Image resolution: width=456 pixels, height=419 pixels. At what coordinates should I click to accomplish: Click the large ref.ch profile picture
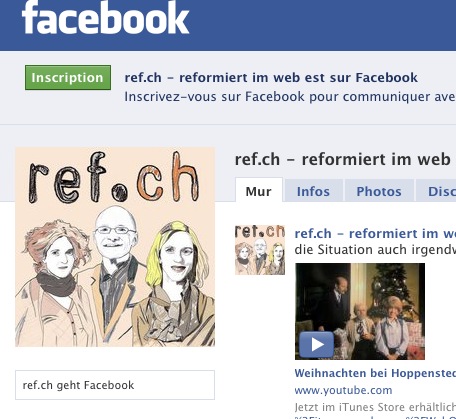click(115, 247)
